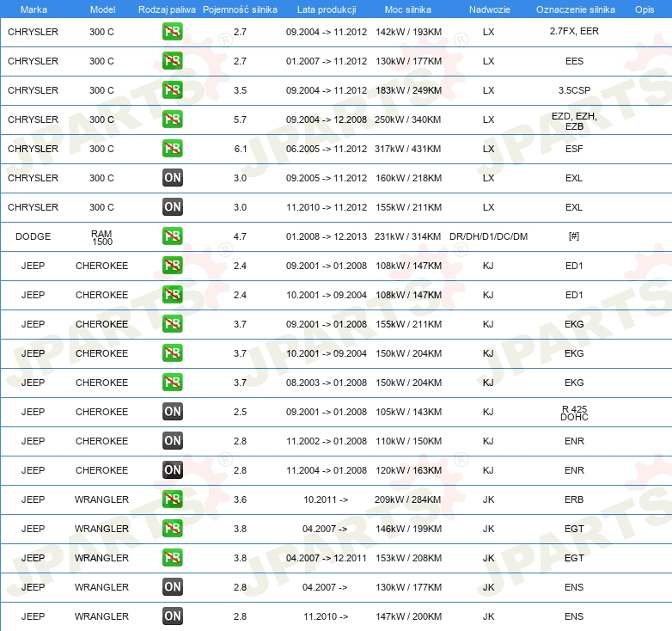The width and height of the screenshot is (672, 631).
Task: Click petrol icon in Dodge RAM 1500 row
Action: coord(172,236)
